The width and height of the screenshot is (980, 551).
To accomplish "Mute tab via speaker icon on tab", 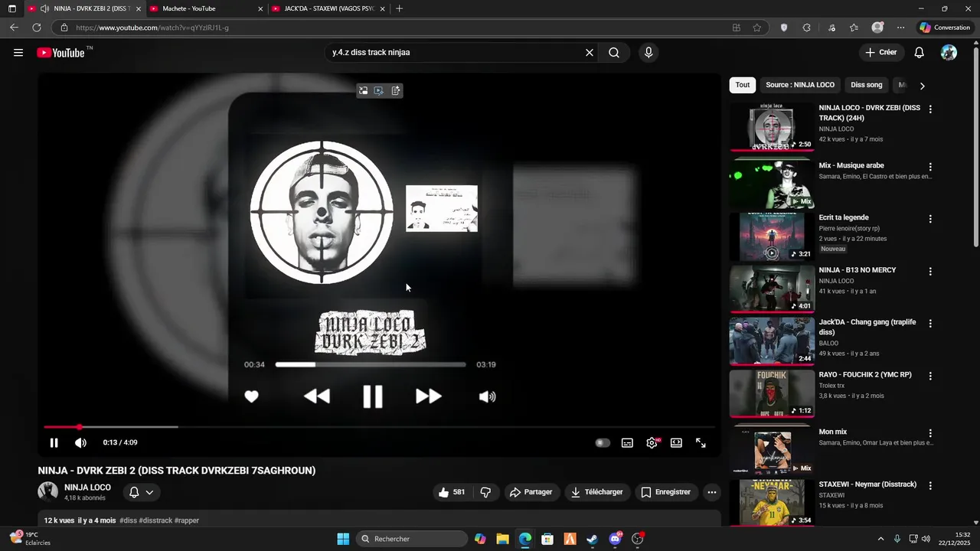I will 44,9.
